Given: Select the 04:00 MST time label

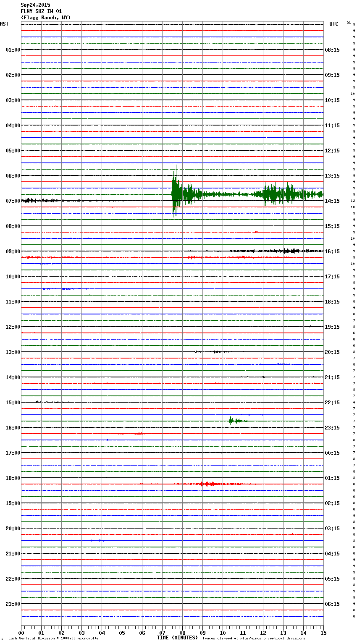Looking at the screenshot, I should point(13,126).
